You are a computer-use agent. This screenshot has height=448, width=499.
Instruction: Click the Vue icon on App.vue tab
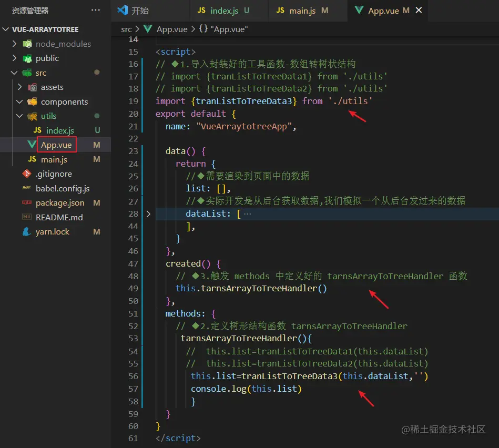pos(359,10)
